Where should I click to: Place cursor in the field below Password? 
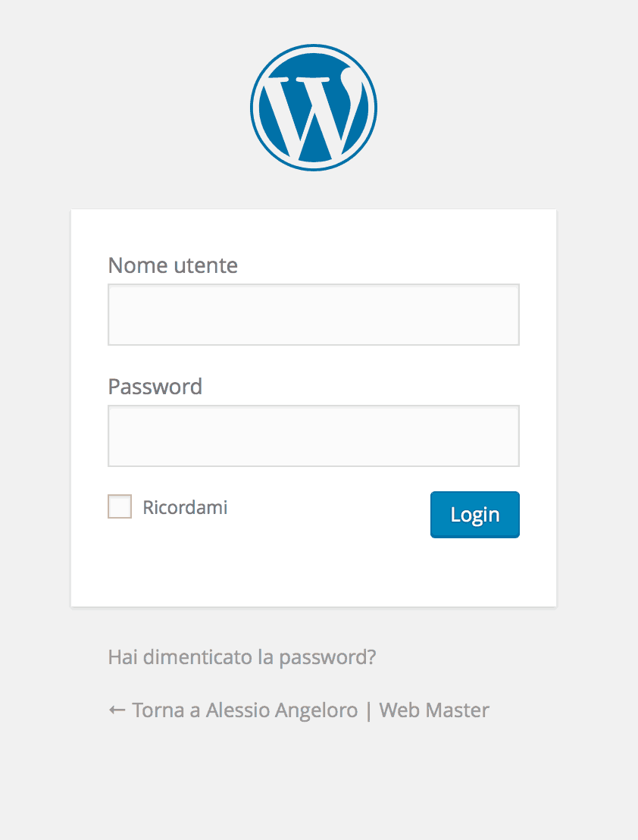[313, 436]
